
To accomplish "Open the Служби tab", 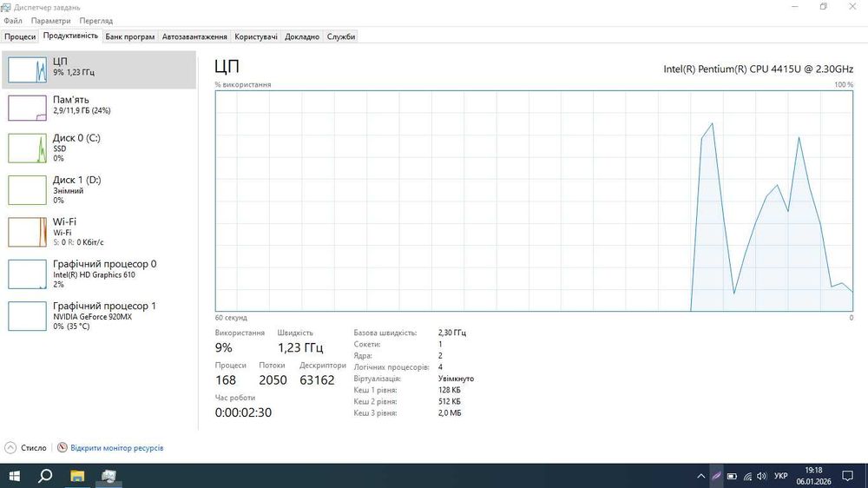I will coord(341,36).
